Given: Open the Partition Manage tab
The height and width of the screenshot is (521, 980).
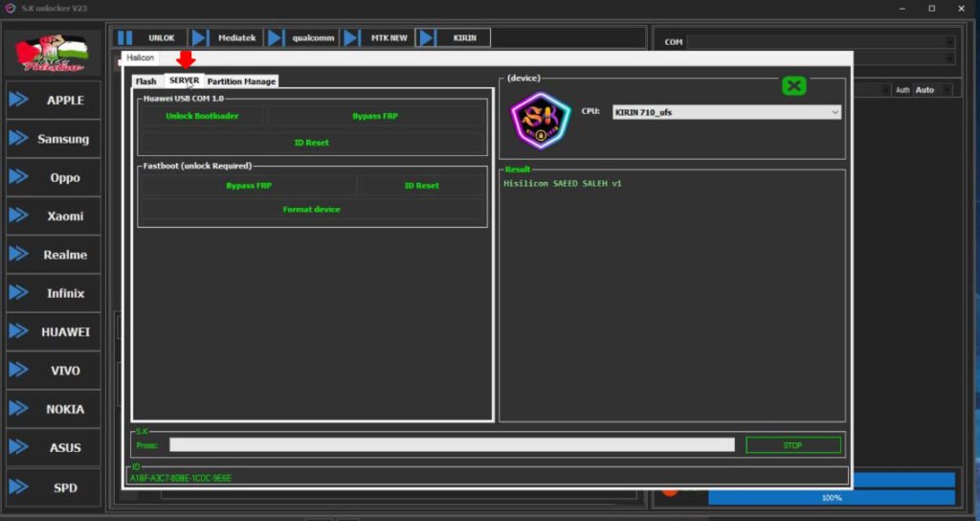Looking at the screenshot, I should pos(241,81).
